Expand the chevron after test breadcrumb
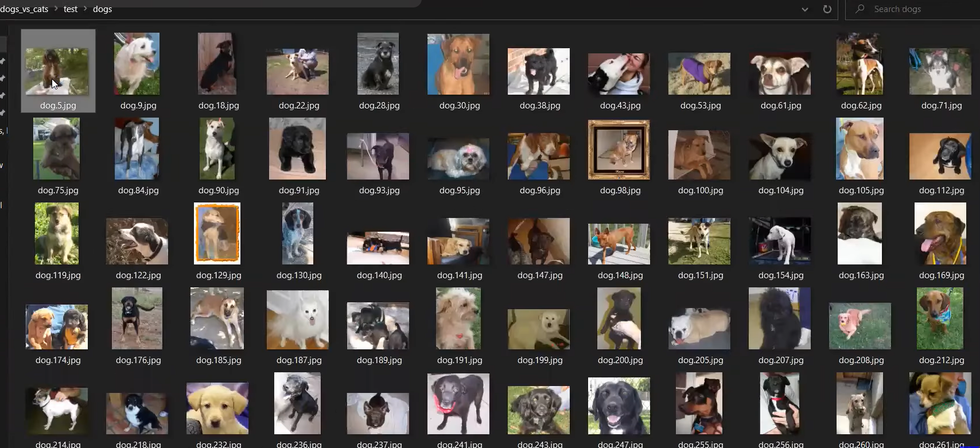 pos(85,9)
